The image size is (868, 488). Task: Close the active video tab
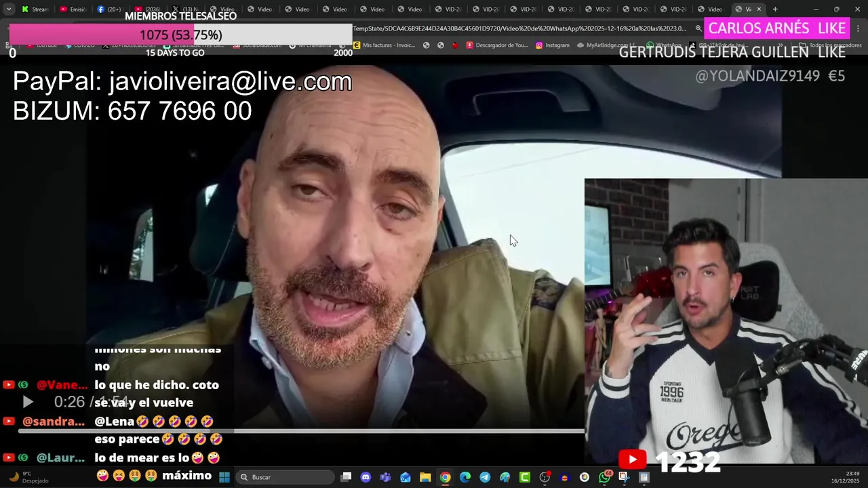759,9
